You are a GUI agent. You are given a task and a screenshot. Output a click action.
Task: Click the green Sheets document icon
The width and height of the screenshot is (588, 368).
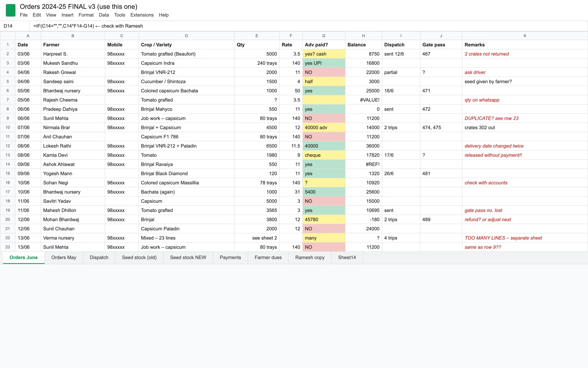pyautogui.click(x=10, y=10)
